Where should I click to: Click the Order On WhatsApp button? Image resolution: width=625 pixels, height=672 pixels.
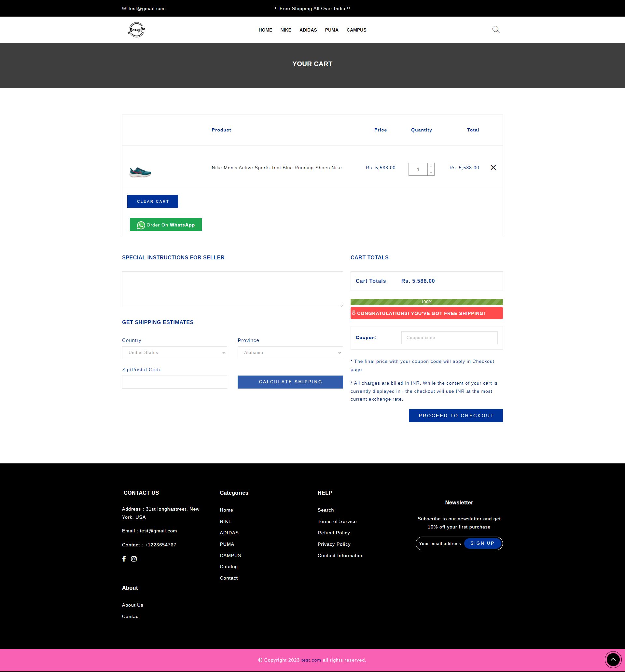[166, 225]
